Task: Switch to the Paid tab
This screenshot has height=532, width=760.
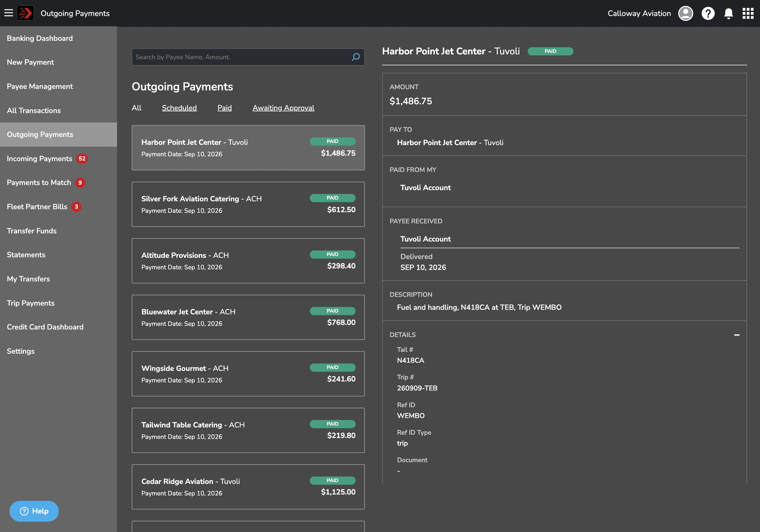Action: (x=224, y=108)
